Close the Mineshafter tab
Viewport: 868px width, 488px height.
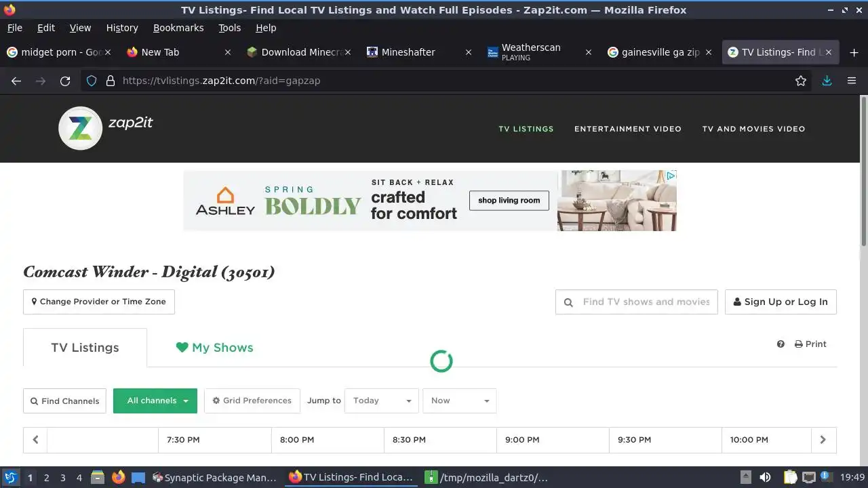(468, 52)
